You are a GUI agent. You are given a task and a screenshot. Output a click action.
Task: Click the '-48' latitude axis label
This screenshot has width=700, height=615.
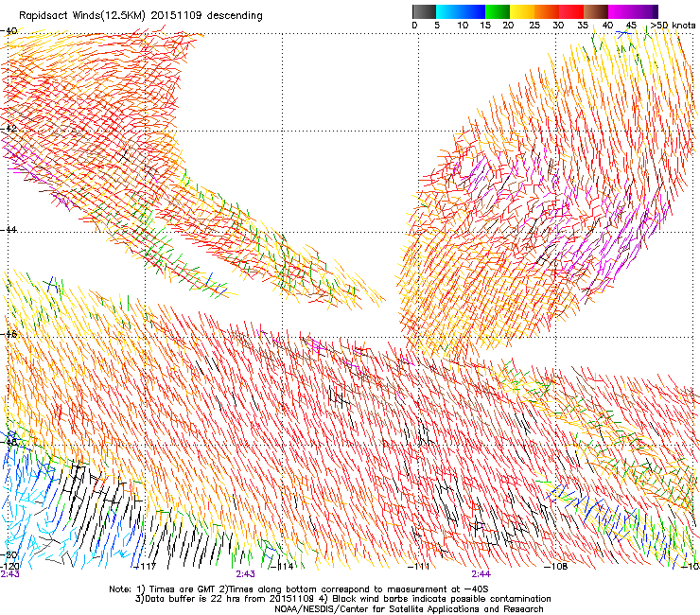click(9, 442)
